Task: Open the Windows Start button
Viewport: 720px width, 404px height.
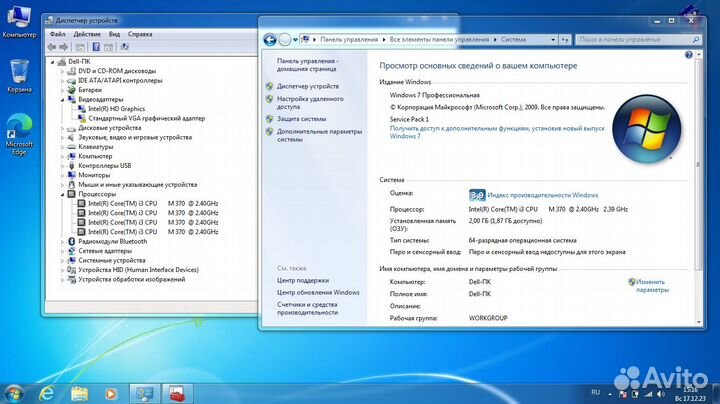Action: [14, 393]
